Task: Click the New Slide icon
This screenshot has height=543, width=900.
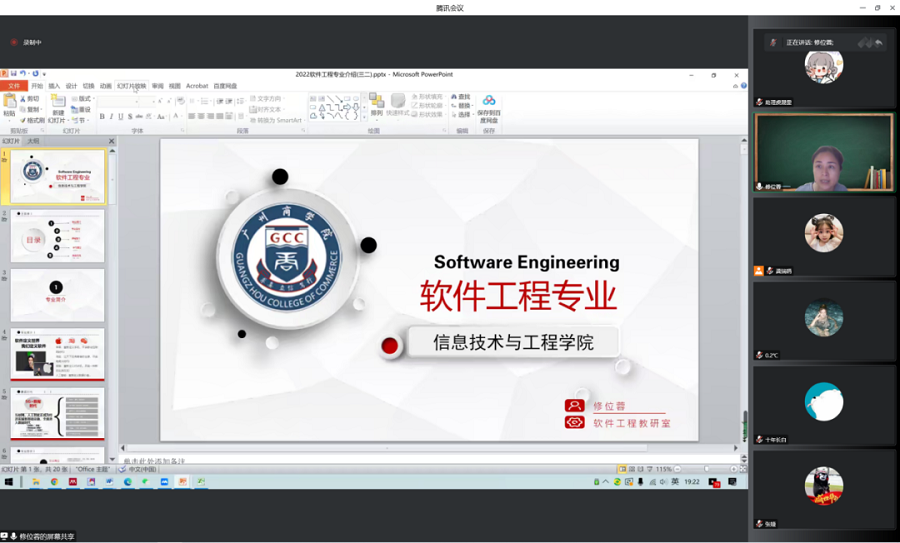Action: pos(57,106)
